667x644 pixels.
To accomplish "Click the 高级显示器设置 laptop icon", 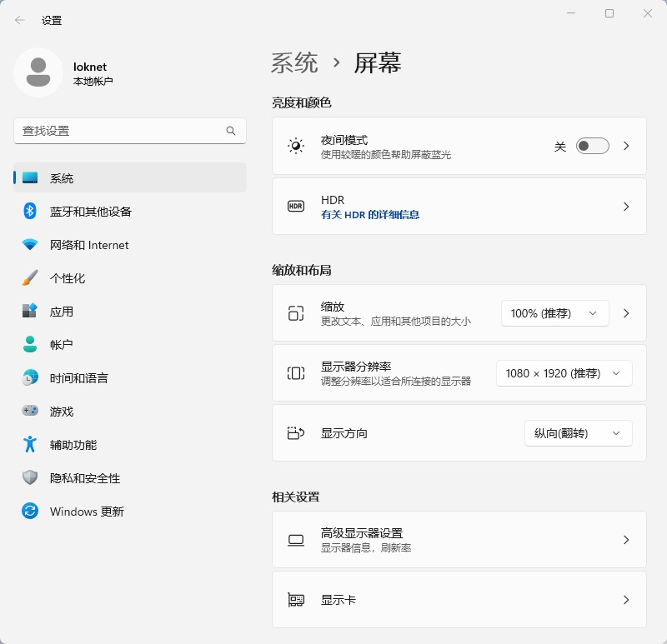I will point(296,541).
